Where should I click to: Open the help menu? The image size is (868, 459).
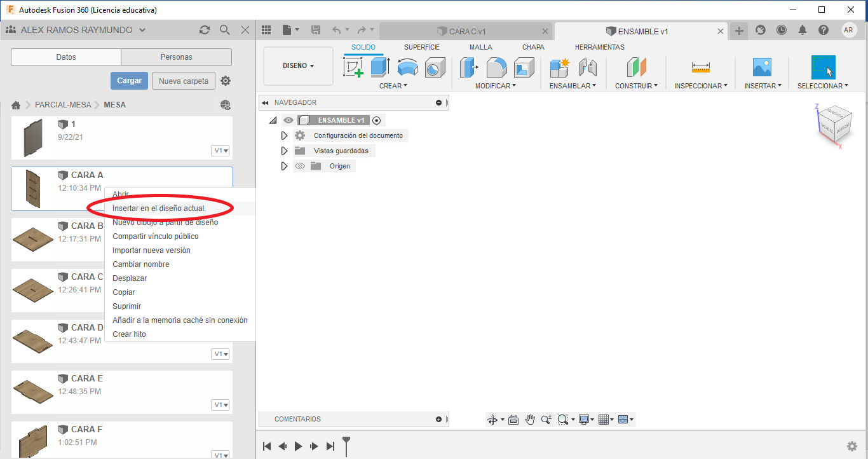(824, 30)
